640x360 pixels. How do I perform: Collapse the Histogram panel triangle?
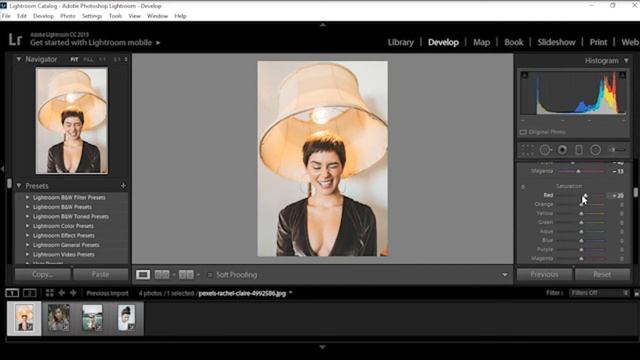point(626,60)
